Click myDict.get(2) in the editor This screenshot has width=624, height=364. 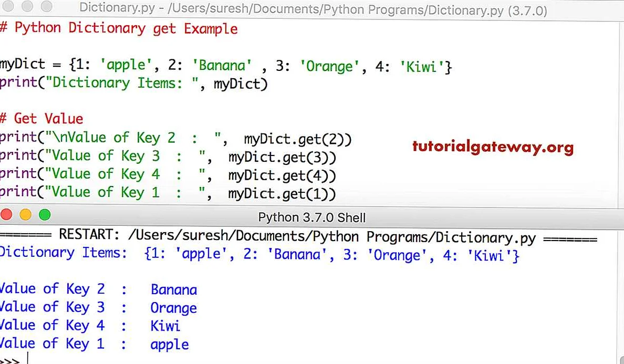(297, 139)
